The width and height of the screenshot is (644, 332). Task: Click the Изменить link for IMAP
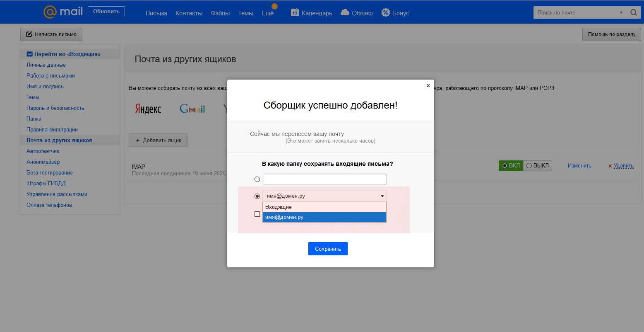(579, 166)
